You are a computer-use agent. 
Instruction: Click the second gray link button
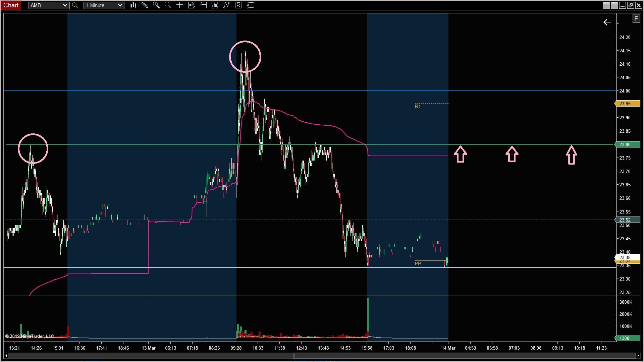(x=614, y=5)
